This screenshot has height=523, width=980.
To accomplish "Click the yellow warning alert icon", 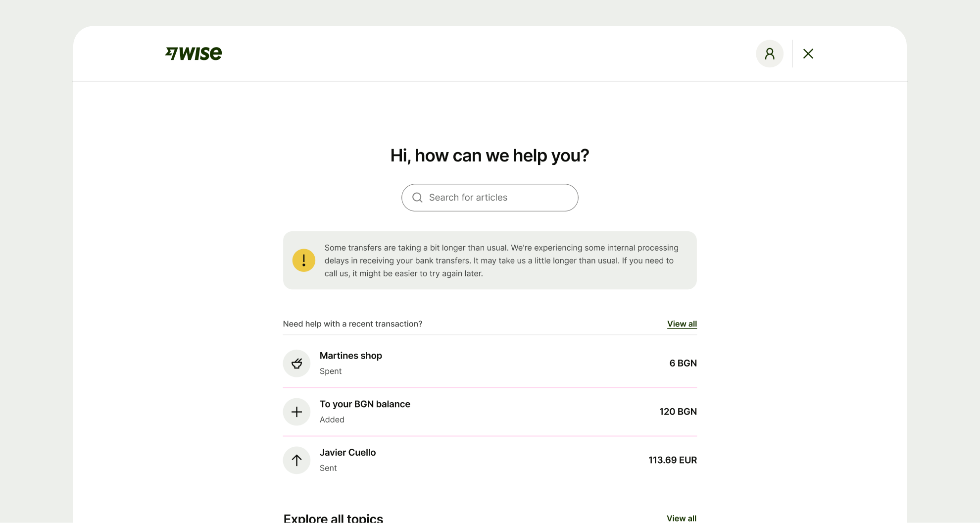I will click(x=303, y=260).
